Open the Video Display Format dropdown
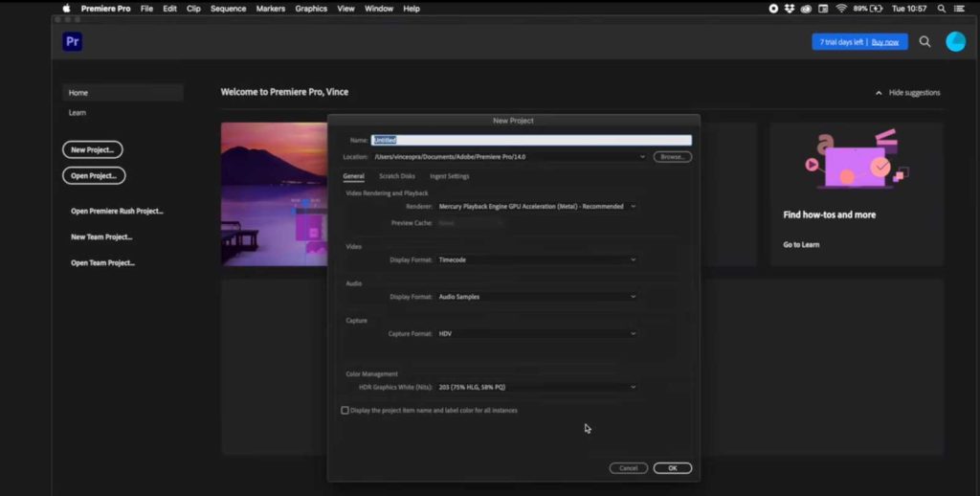The image size is (980, 496). point(538,259)
